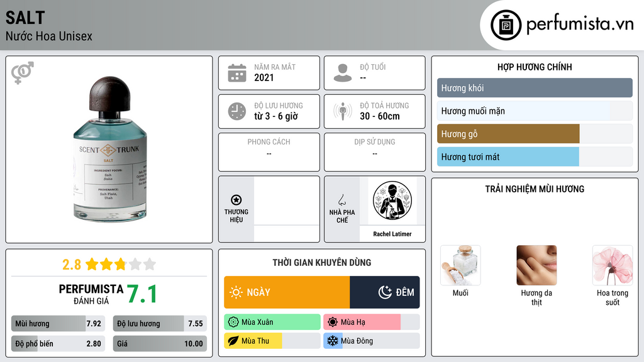
Task: Click the star badge brand icon
Action: tap(236, 200)
